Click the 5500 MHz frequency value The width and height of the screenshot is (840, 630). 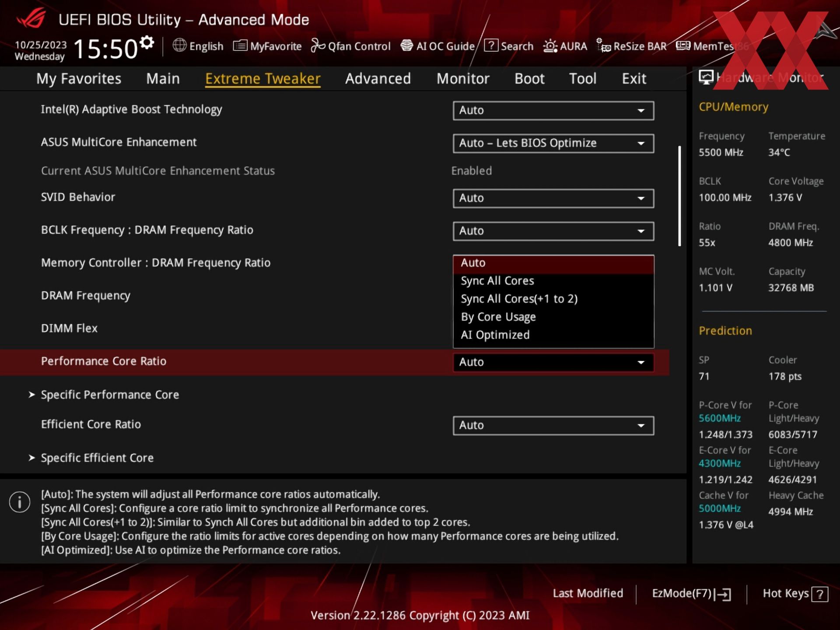[721, 153]
